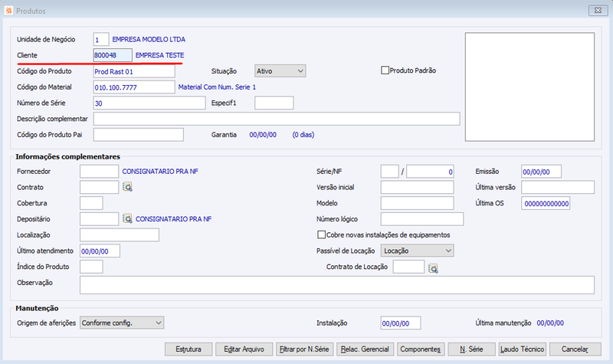The image size is (613, 364).
Task: Click Material Com Num. Serie 1 text
Action: (x=217, y=87)
